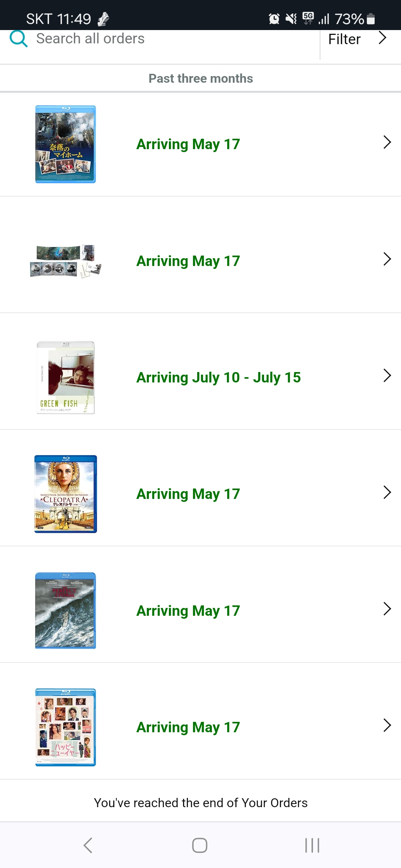The image size is (401, 868).
Task: Open the Green Fish Blu-ray thumbnail
Action: (66, 378)
